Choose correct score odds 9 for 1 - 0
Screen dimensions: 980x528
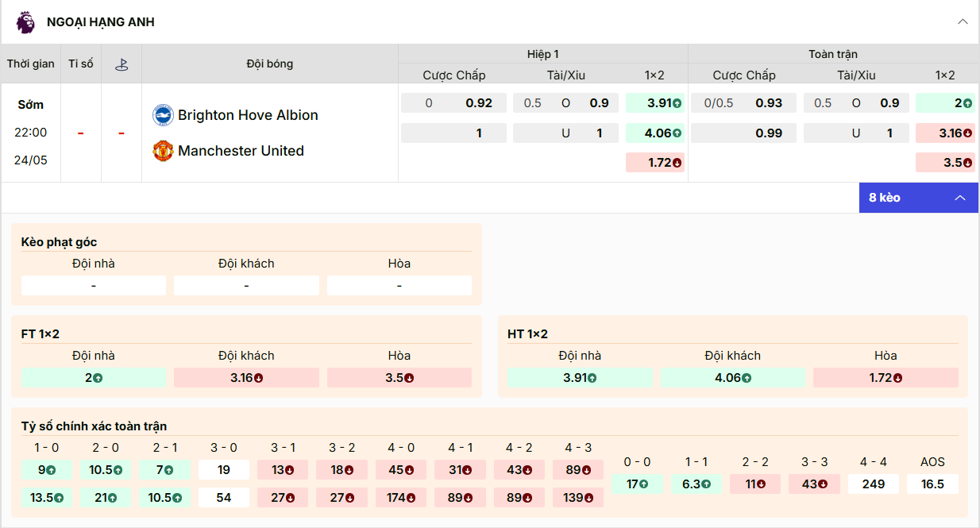47,470
